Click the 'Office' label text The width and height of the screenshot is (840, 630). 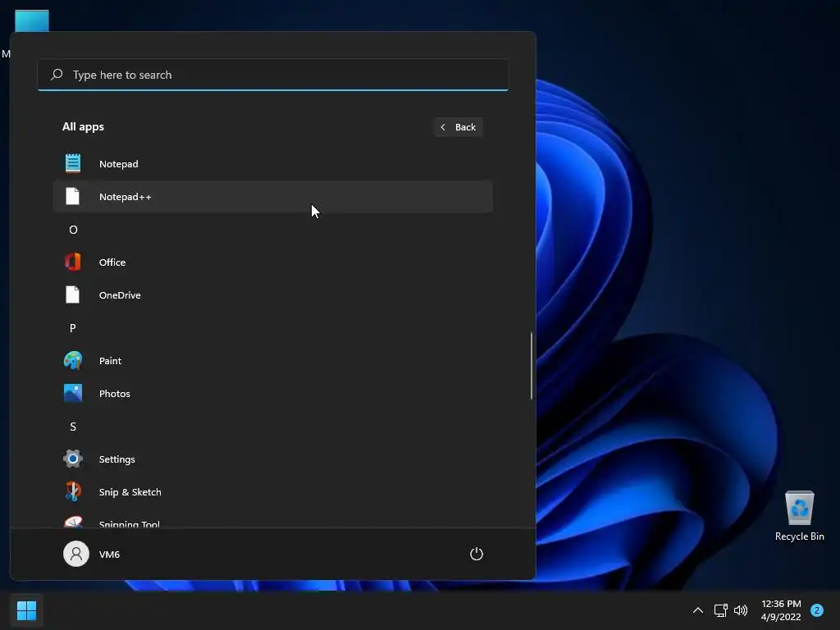point(112,262)
